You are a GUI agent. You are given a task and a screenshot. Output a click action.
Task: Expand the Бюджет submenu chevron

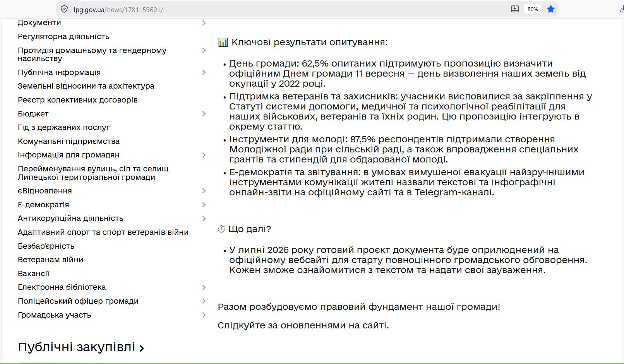pos(204,114)
